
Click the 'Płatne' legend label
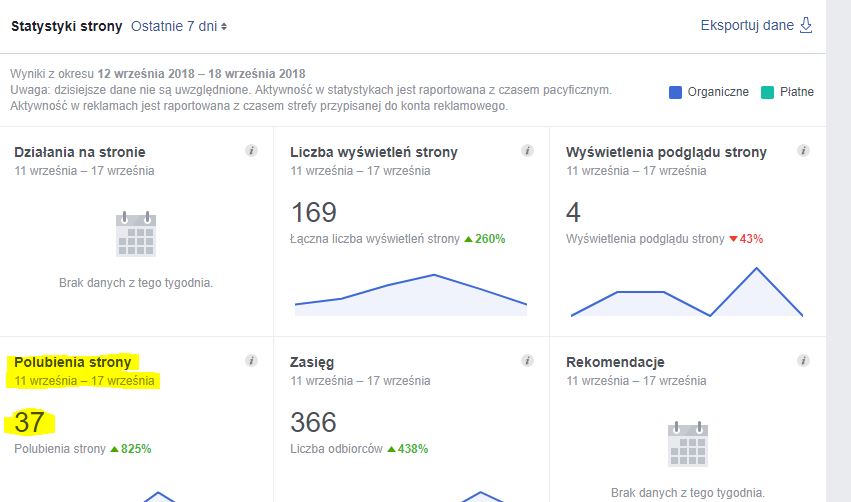click(797, 92)
